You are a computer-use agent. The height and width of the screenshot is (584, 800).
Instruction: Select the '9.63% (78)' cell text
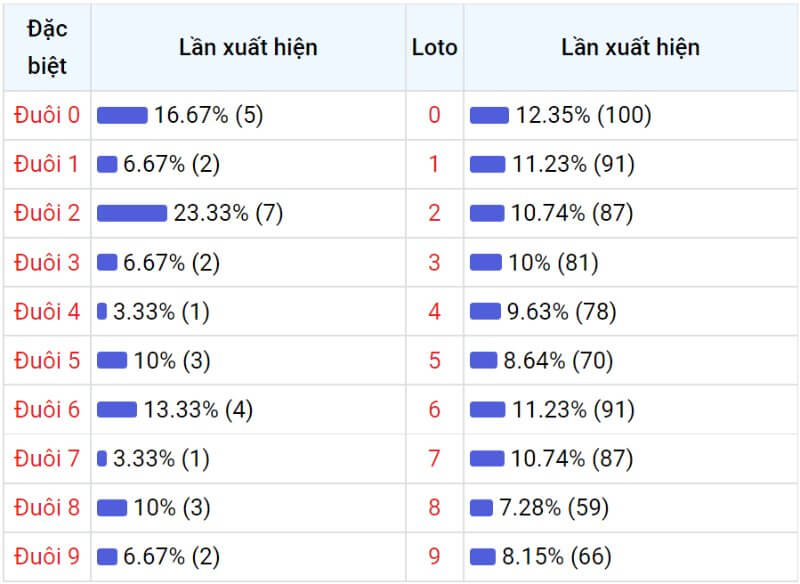pyautogui.click(x=561, y=311)
